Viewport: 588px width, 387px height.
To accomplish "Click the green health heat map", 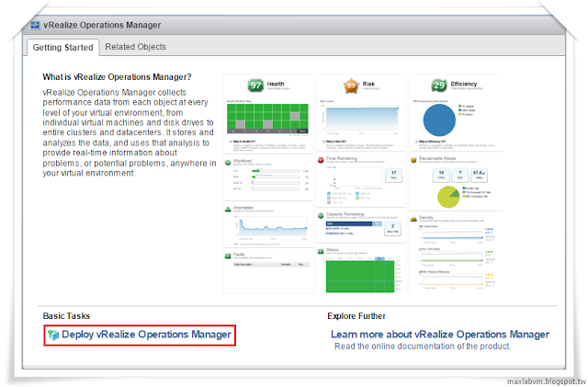I will pos(267,118).
